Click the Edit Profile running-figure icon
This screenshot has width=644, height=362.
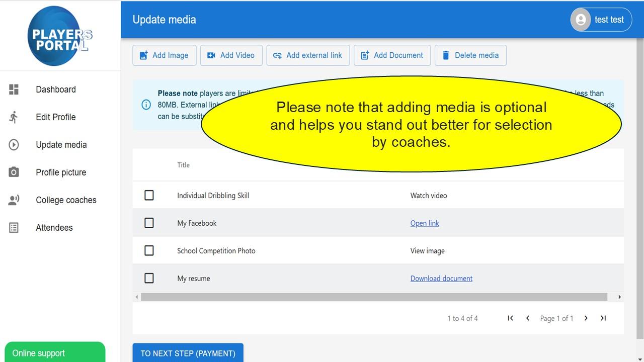coord(14,117)
